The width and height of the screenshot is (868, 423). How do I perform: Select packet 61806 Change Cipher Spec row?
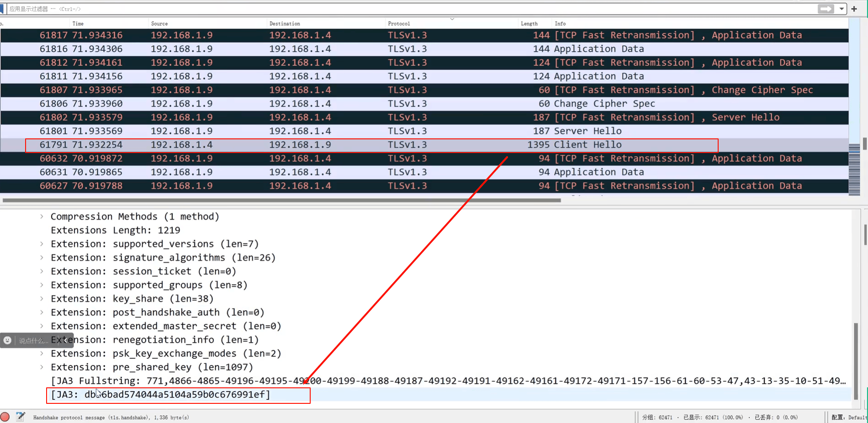click(424, 104)
